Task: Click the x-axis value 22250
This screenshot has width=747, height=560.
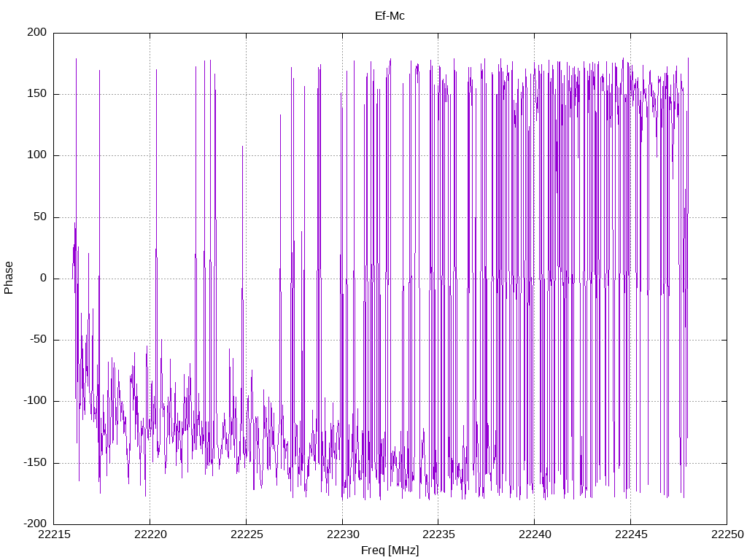Action: (727, 534)
